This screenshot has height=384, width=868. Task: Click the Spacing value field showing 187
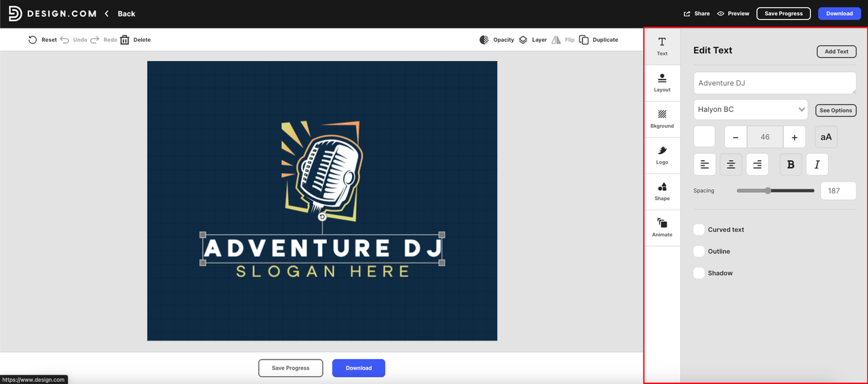point(838,191)
